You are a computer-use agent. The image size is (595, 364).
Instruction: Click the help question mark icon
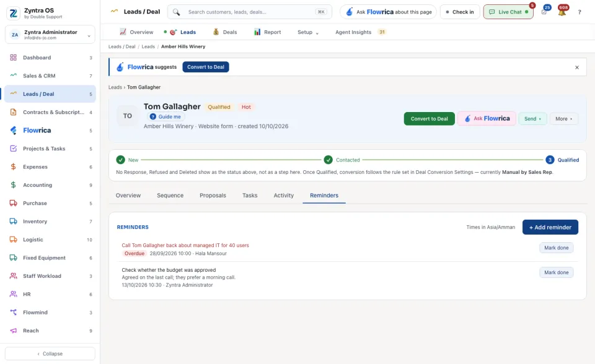coord(580,12)
